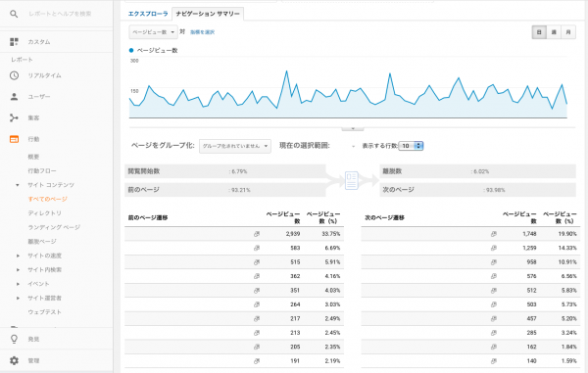
Task: Click the 19.90% percentage cell
Action: 567,234
